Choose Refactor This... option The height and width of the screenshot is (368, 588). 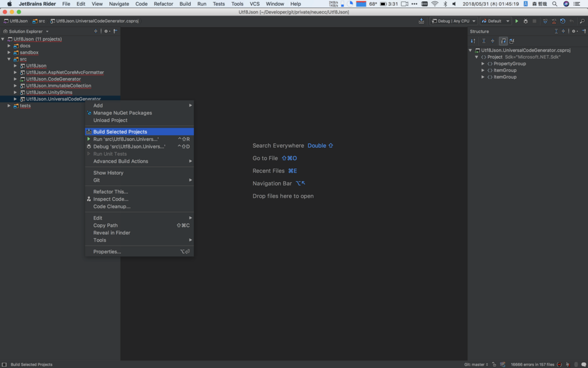pyautogui.click(x=140, y=191)
